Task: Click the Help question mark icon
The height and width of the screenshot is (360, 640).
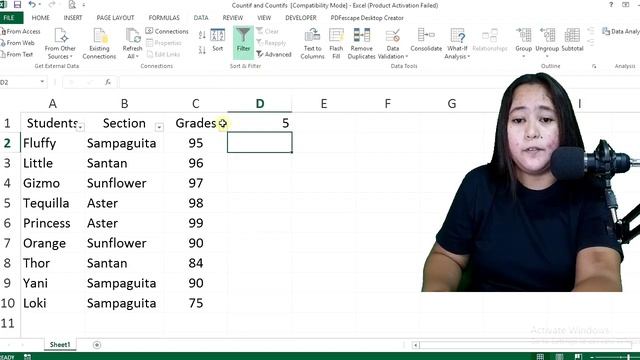Action: click(x=611, y=5)
